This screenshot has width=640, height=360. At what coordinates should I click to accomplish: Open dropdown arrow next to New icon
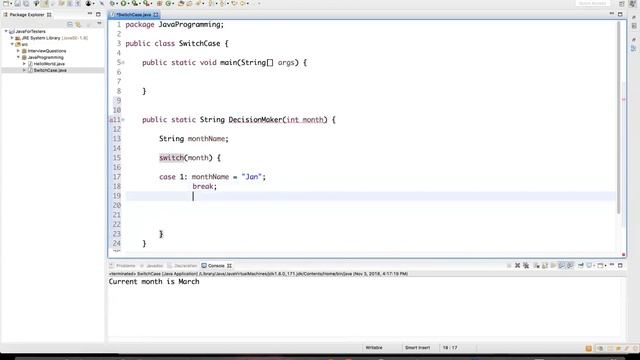point(11,4)
